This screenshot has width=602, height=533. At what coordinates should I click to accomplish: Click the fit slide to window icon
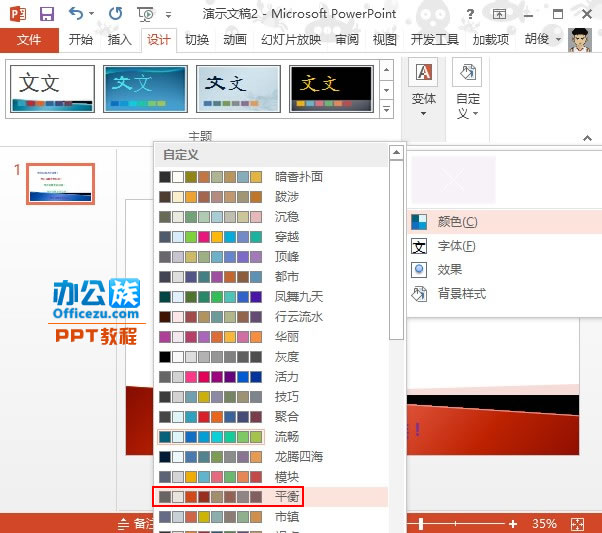[x=575, y=523]
